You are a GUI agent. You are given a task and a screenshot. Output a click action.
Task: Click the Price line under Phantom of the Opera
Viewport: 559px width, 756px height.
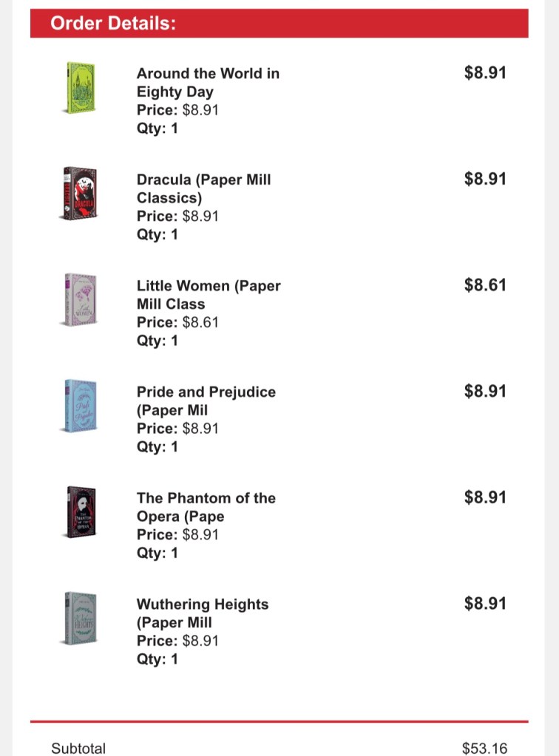[x=177, y=534]
